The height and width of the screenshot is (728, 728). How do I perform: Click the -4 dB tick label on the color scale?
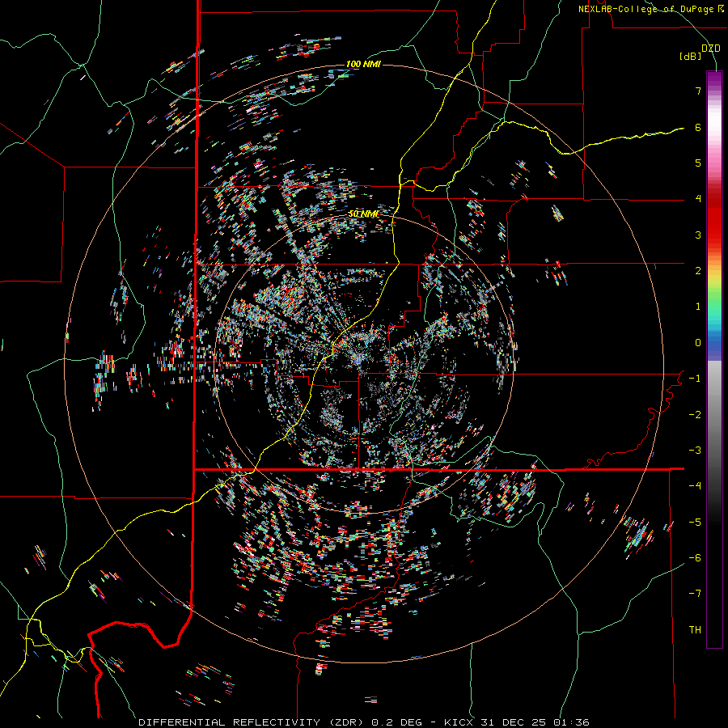[x=695, y=486]
